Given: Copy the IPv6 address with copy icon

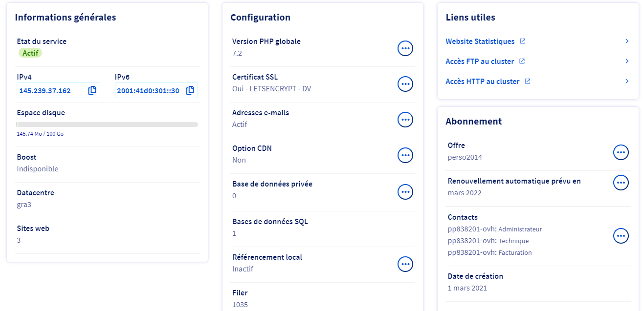Looking at the screenshot, I should 190,90.
